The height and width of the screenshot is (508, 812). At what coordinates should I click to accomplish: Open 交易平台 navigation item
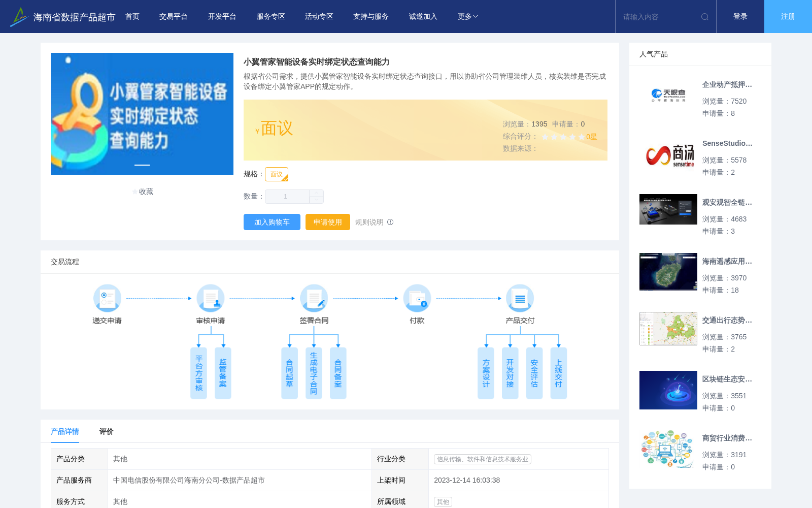(174, 17)
